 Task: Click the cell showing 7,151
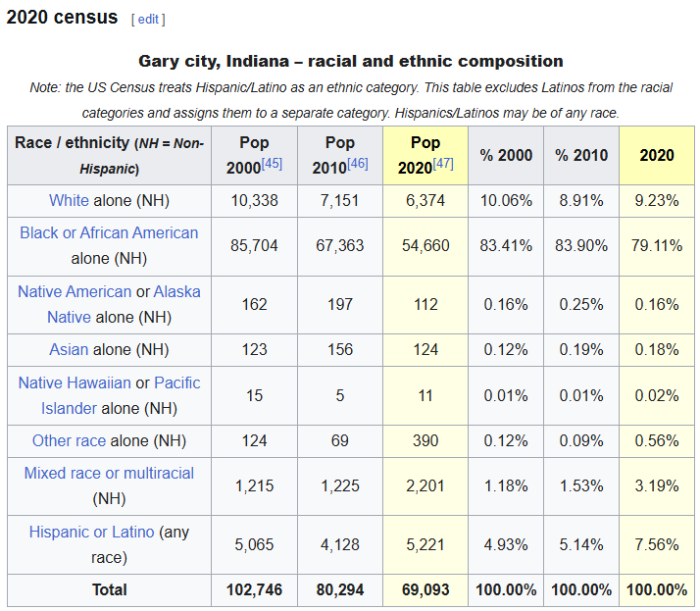click(x=340, y=201)
